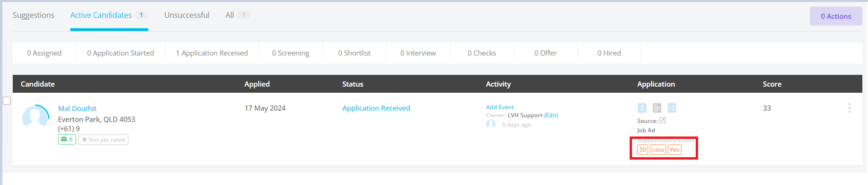Switch to the Unsuccessful tab
The image size is (868, 185).
(x=187, y=15)
